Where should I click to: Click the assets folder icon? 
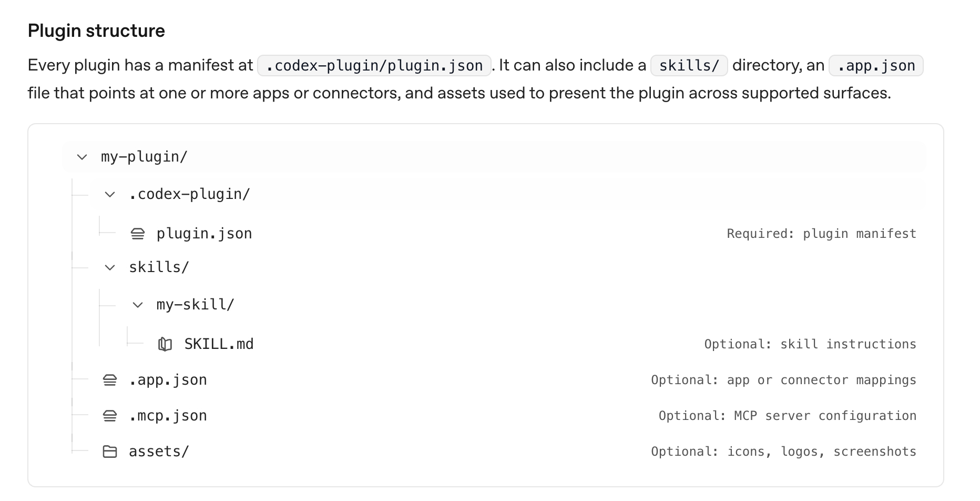click(110, 452)
